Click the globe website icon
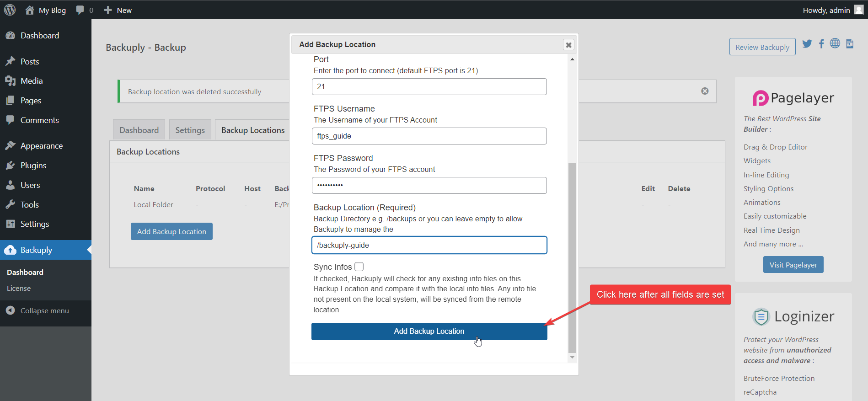Image resolution: width=868 pixels, height=401 pixels. coord(835,43)
